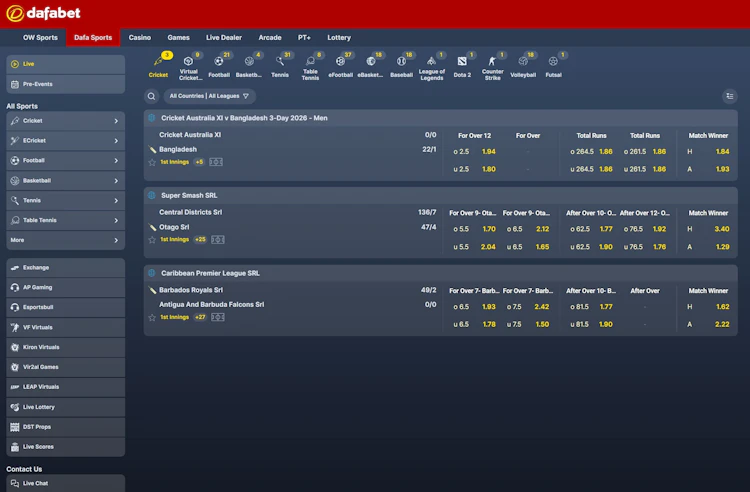The height and width of the screenshot is (492, 750).
Task: Expand the More sports item
Action: (x=66, y=240)
